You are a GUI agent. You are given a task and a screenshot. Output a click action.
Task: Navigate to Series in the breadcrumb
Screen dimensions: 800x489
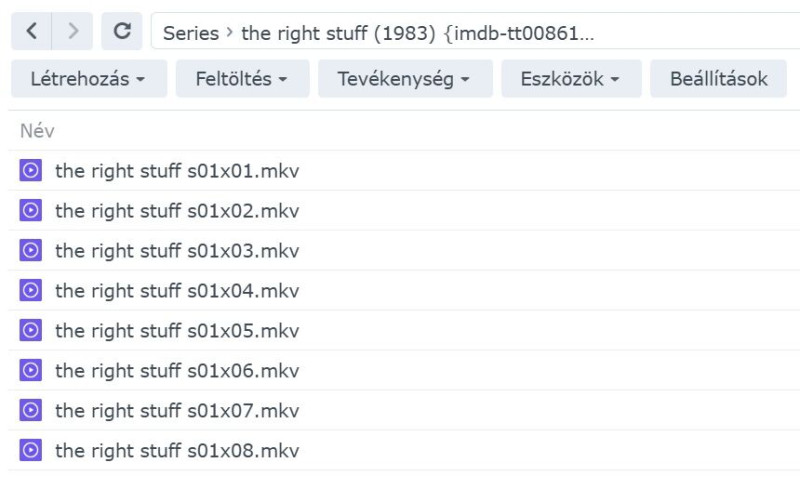(x=191, y=33)
